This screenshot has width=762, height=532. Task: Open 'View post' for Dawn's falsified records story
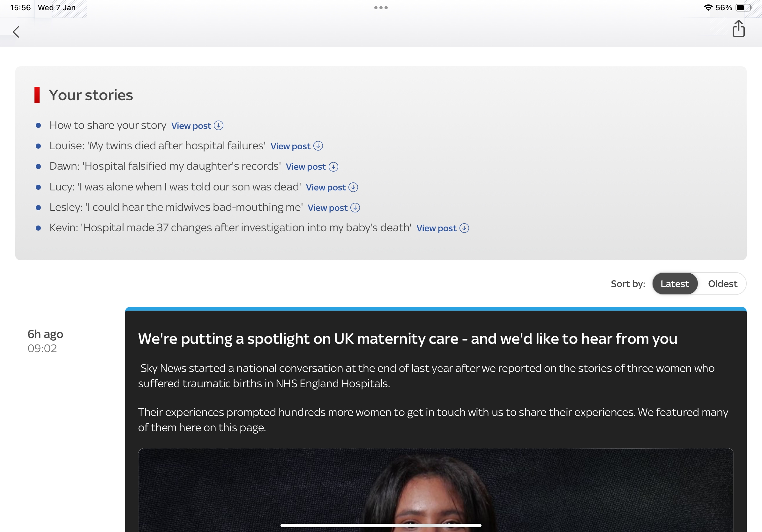306,167
